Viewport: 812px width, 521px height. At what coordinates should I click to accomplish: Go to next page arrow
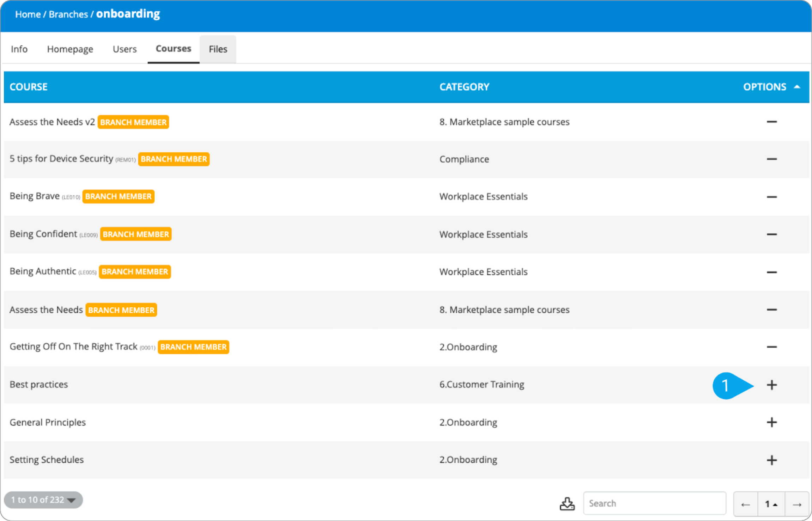click(797, 504)
